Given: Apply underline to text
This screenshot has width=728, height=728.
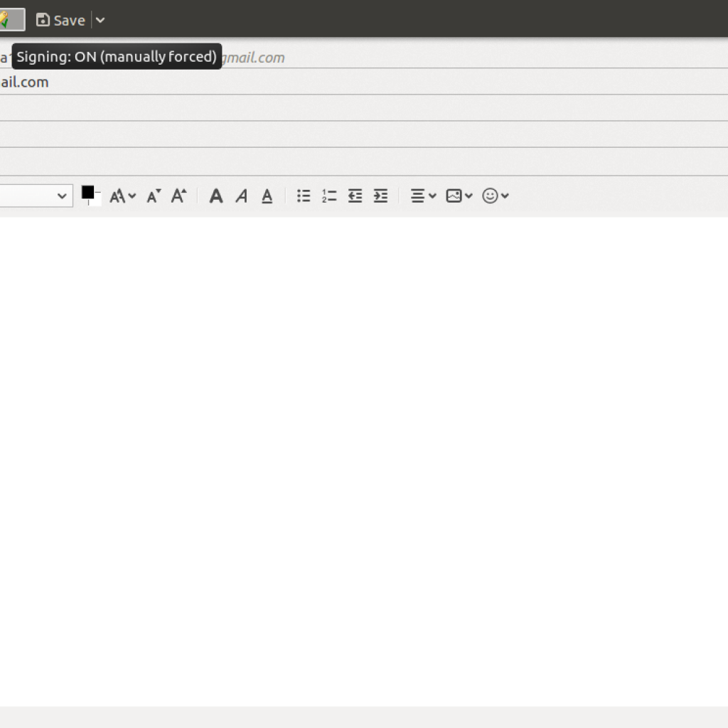Looking at the screenshot, I should tap(267, 196).
